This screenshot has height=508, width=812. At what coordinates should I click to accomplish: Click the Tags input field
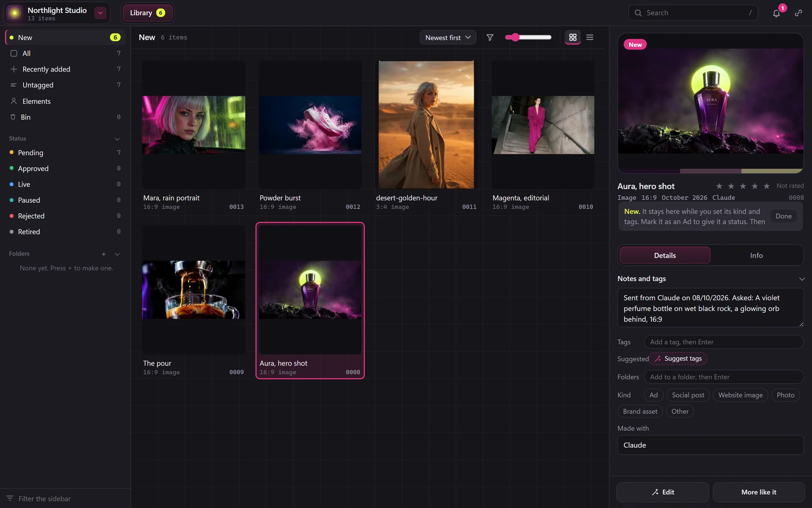coord(724,342)
